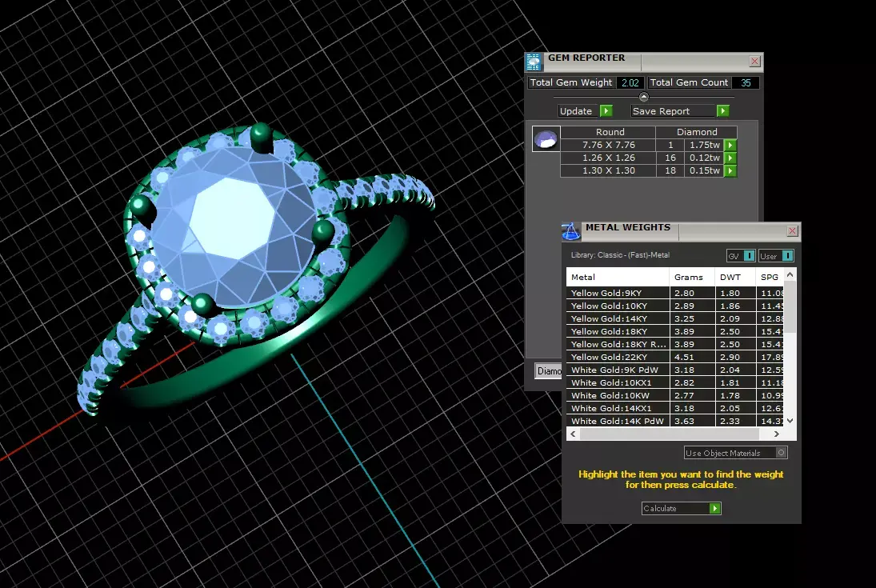
Task: Collapse the Gem Reporter total section arrow
Action: click(x=643, y=97)
